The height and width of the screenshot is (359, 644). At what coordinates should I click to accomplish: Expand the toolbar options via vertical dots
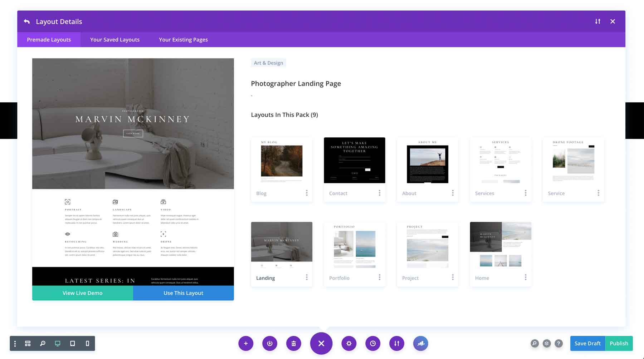15,343
